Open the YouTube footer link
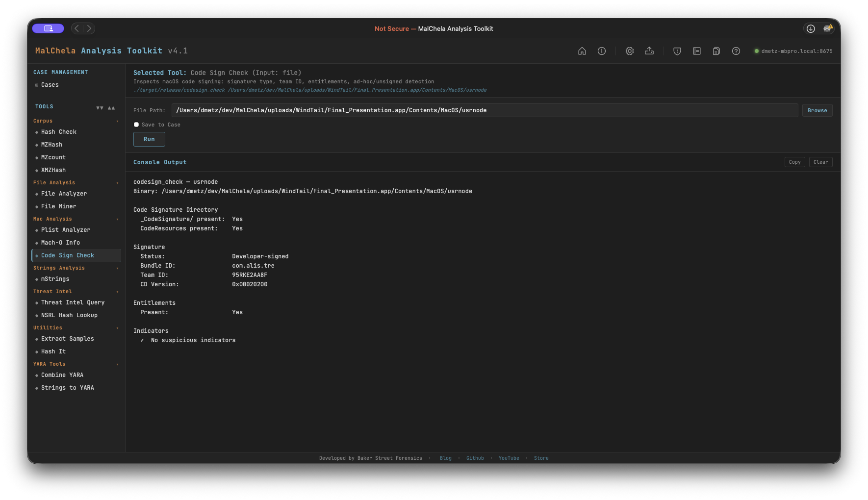The height and width of the screenshot is (500, 868). pos(509,458)
